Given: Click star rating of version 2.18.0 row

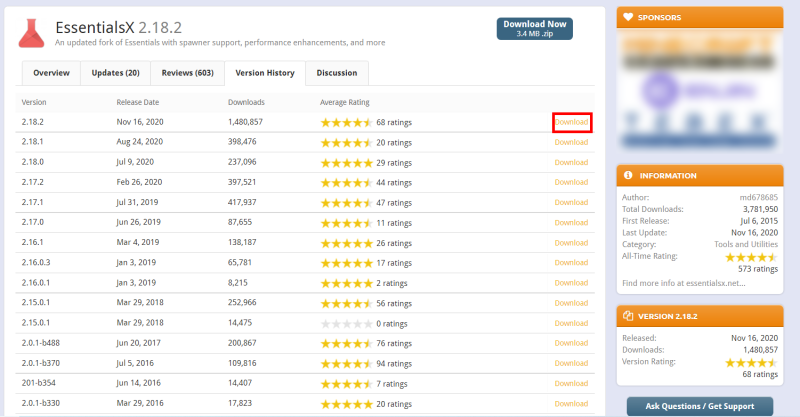Looking at the screenshot, I should coord(346,163).
